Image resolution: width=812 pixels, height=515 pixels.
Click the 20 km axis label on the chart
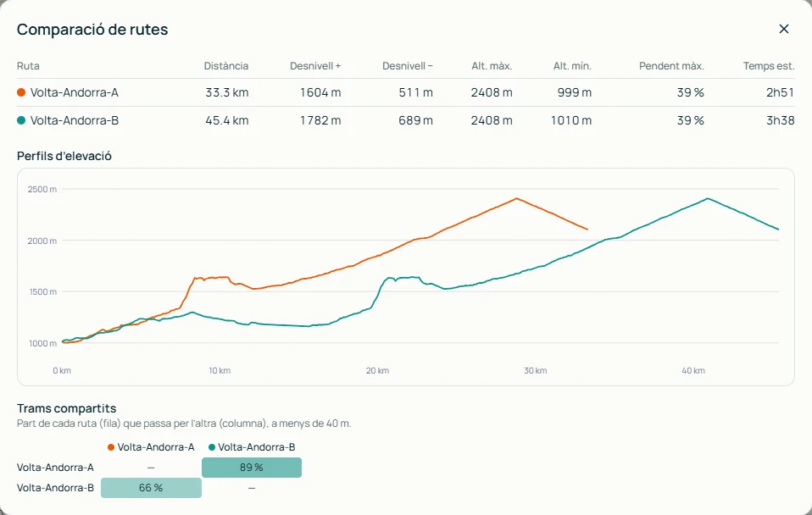(x=377, y=371)
